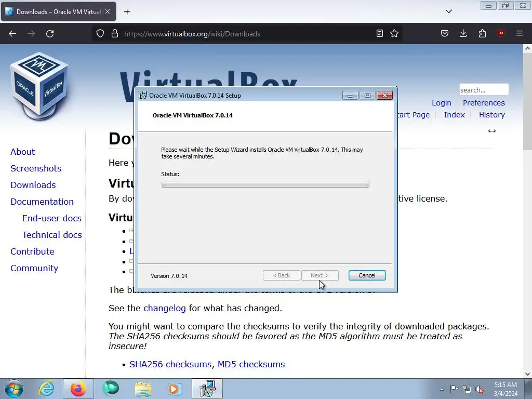
Task: Click the setup title bar installer icon
Action: point(143,96)
